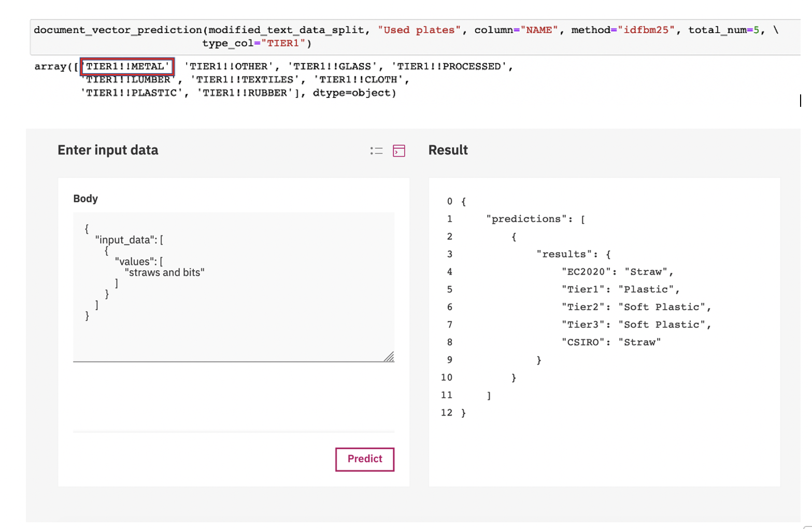The height and width of the screenshot is (529, 812).
Task: Click the 'TIER1!!RUBBER' array output entry
Action: pos(244,93)
